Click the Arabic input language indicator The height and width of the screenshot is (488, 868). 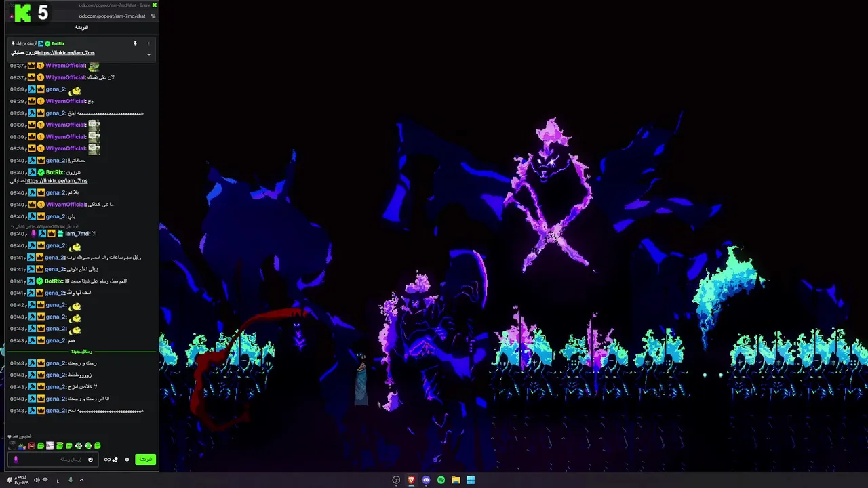pos(58,480)
